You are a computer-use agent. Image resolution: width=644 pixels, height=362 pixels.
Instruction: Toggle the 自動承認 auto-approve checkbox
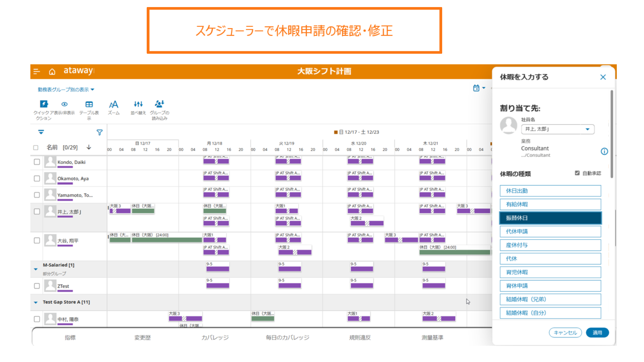577,173
